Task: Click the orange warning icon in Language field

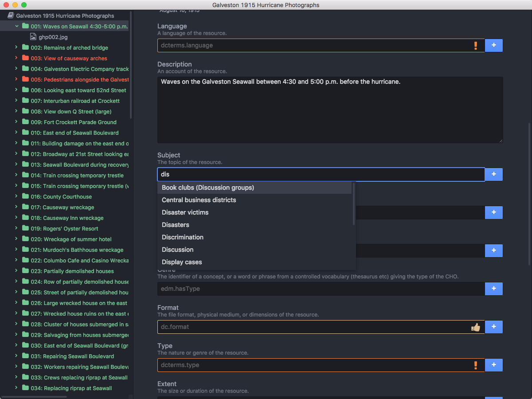Action: (476, 45)
